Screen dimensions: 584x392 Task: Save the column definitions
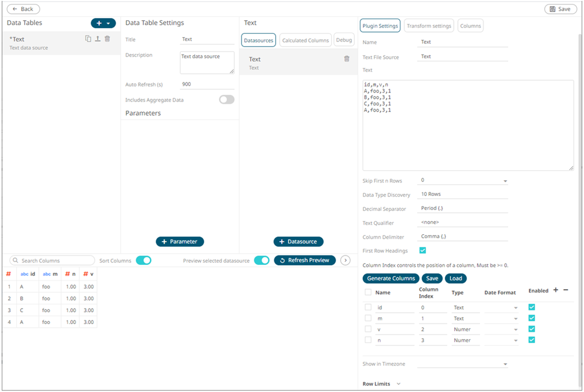[x=432, y=279]
